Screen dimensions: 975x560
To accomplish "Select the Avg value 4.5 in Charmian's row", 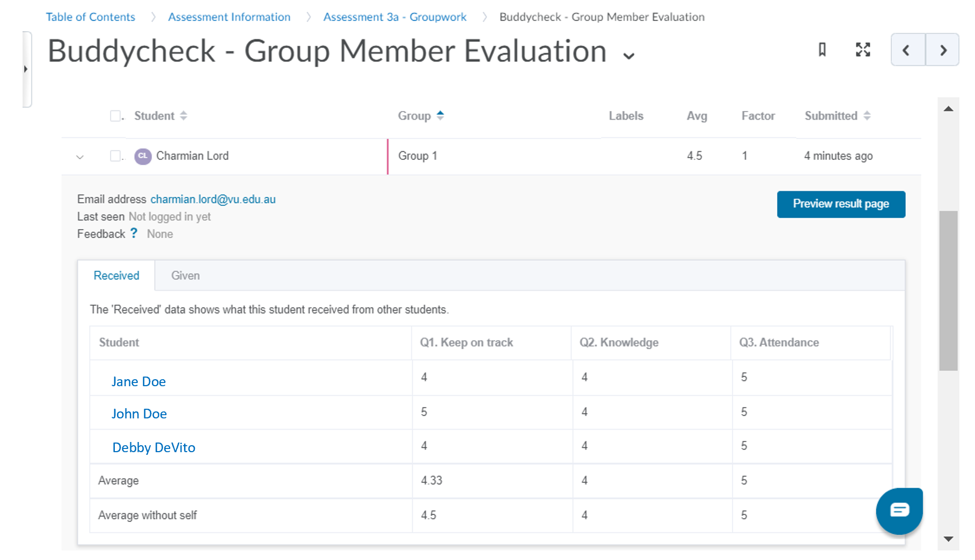I will [694, 156].
